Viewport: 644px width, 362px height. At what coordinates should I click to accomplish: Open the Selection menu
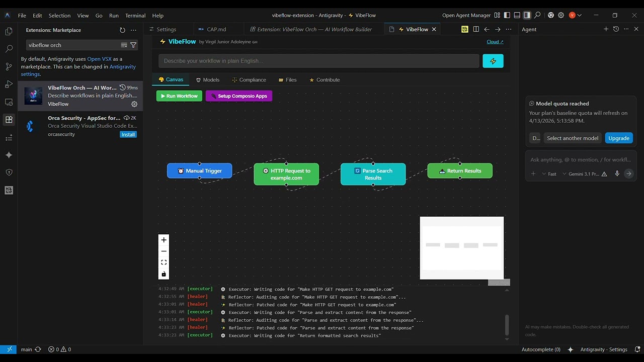pos(59,16)
